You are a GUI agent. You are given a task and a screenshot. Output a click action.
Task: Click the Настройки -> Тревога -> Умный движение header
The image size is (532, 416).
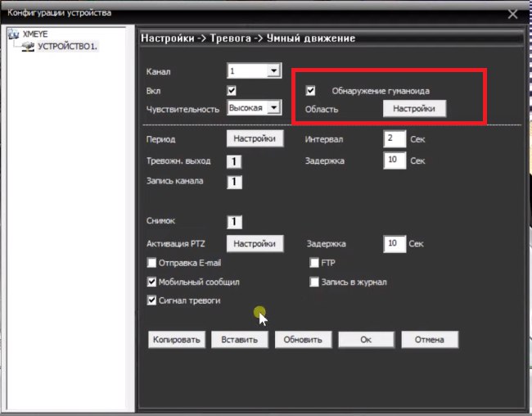click(x=248, y=38)
